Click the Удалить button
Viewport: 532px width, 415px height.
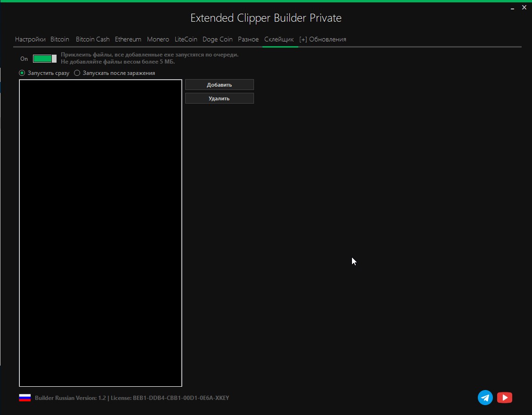pyautogui.click(x=220, y=98)
